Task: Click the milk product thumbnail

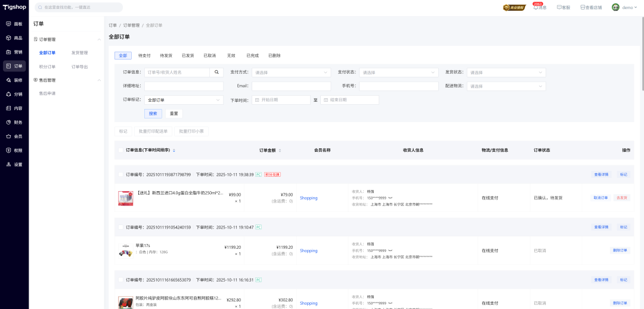Action: coord(126,198)
